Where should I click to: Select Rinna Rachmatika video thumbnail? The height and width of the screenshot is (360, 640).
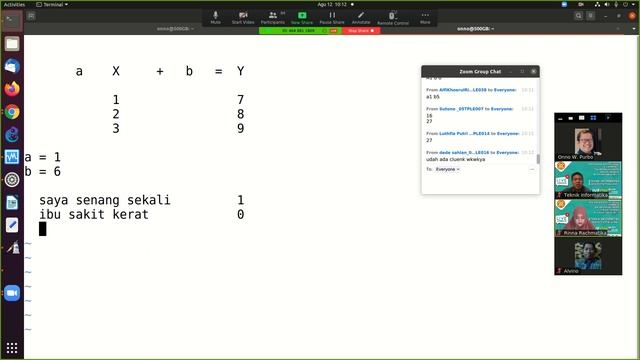pos(588,218)
